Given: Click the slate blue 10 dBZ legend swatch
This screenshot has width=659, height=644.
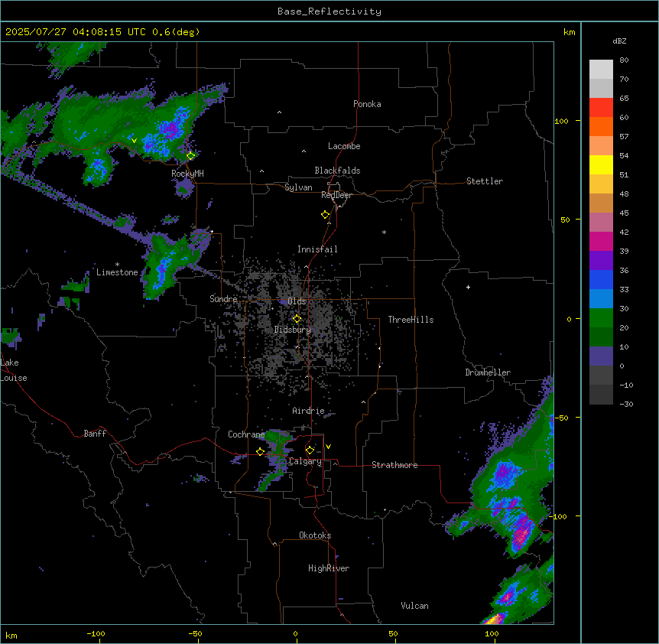Looking at the screenshot, I should coord(601,356).
